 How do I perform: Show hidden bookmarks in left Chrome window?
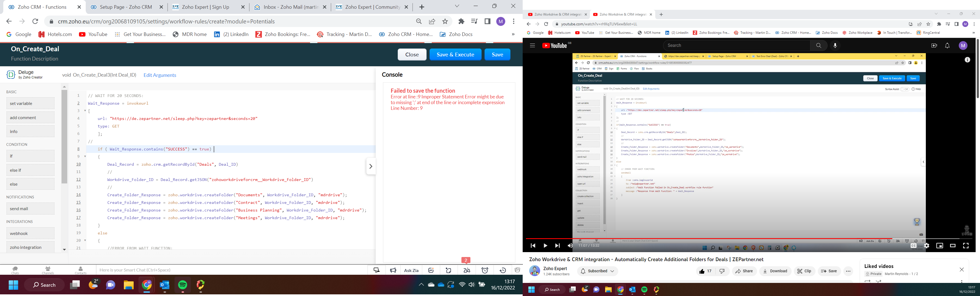tap(513, 34)
